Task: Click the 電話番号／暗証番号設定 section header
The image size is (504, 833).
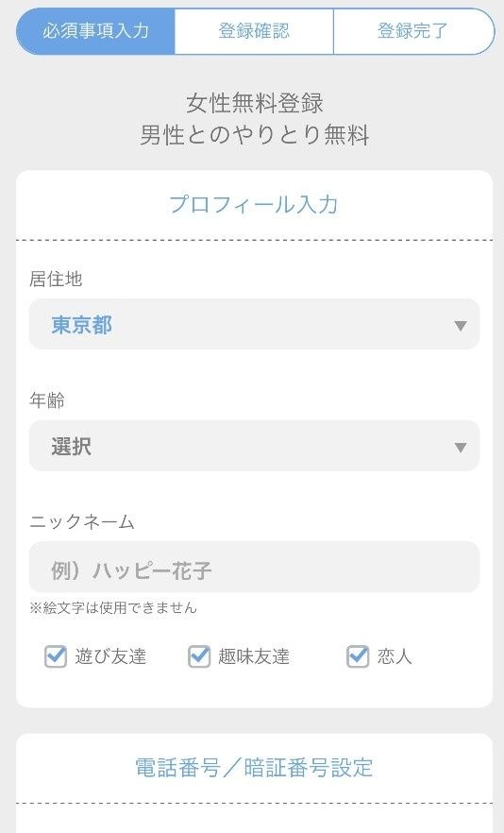Action: coord(254,768)
